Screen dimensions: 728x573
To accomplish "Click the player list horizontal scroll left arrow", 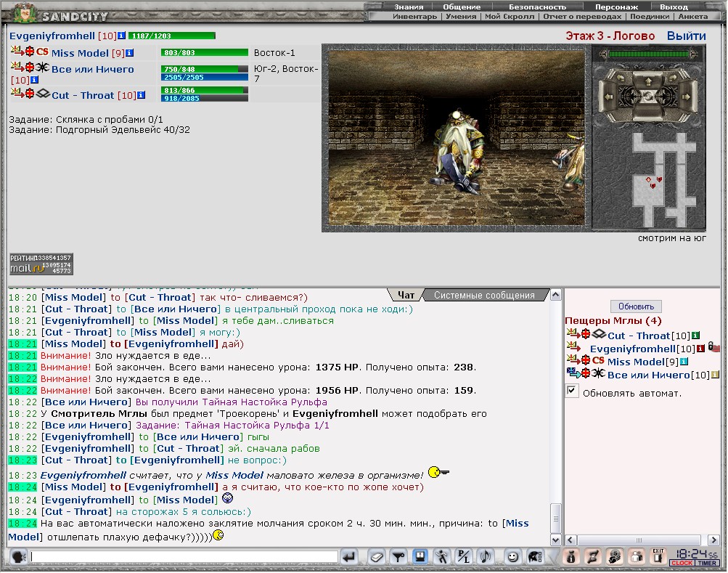I will tap(571, 540).
